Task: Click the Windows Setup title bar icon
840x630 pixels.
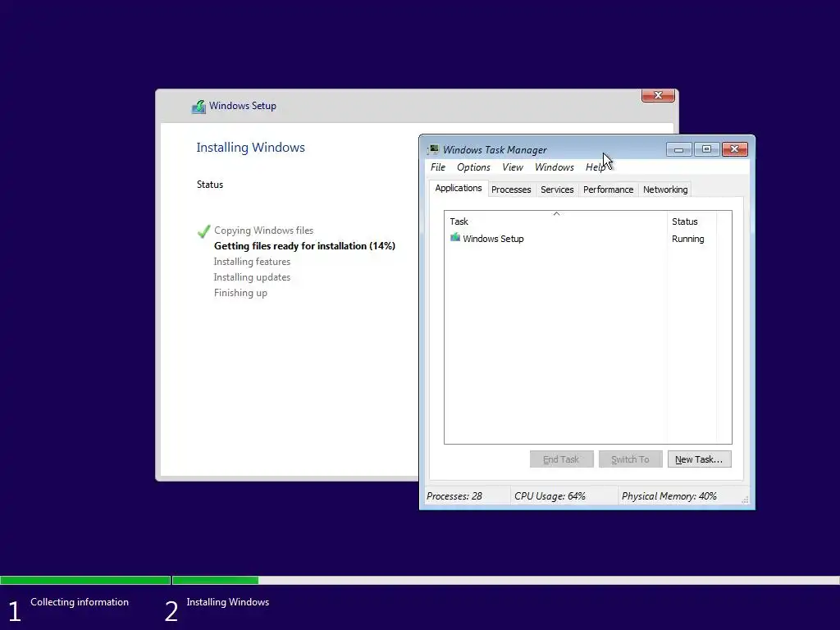Action: pos(199,107)
